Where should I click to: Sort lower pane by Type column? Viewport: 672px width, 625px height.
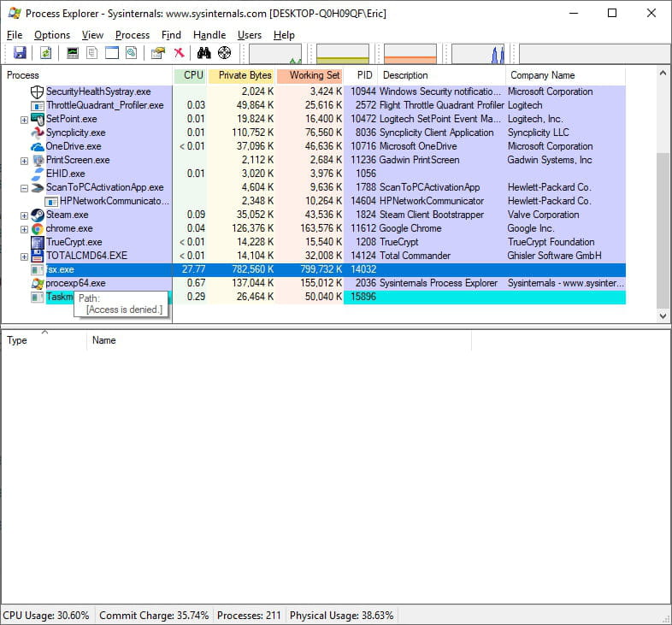44,340
